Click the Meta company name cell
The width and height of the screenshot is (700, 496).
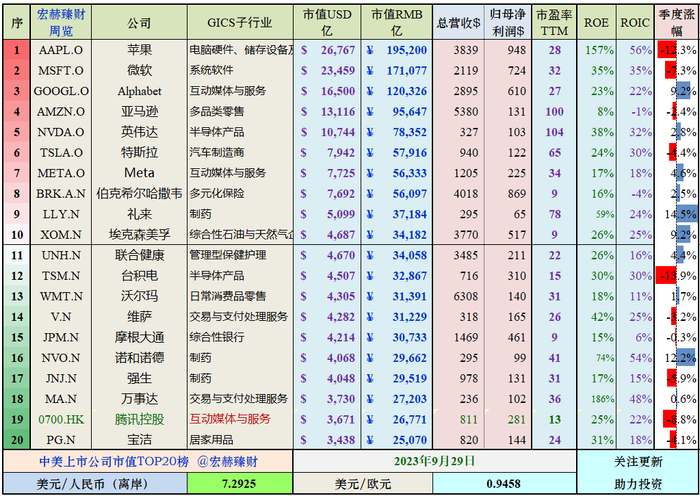pyautogui.click(x=139, y=173)
